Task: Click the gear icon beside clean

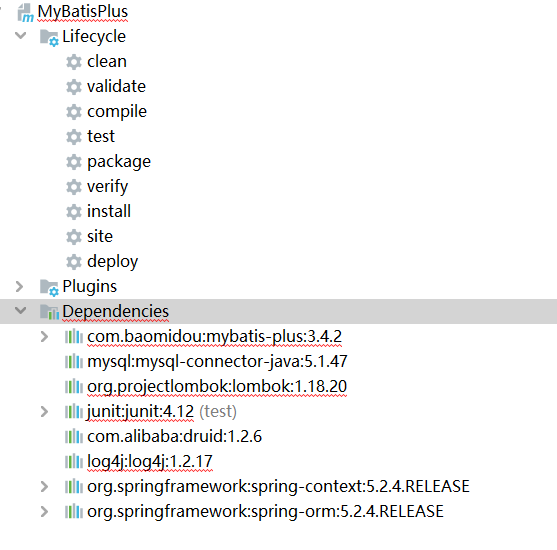Action: click(74, 62)
